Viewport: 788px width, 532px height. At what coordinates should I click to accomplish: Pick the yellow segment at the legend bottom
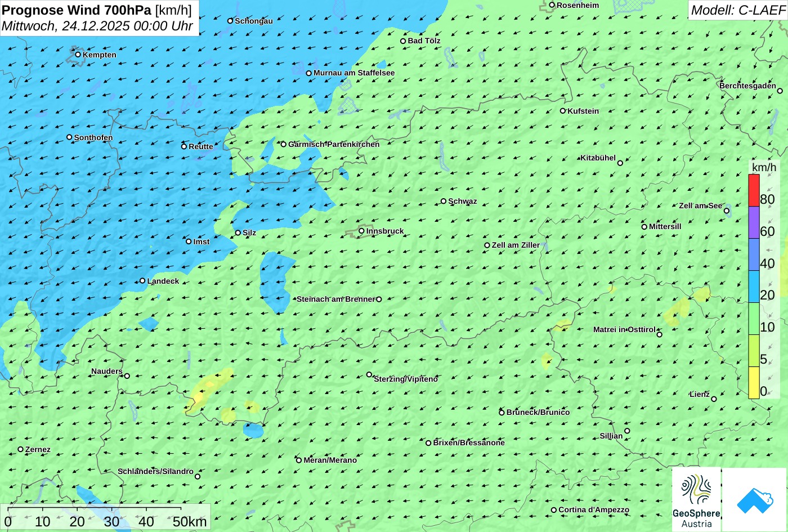[x=754, y=383]
